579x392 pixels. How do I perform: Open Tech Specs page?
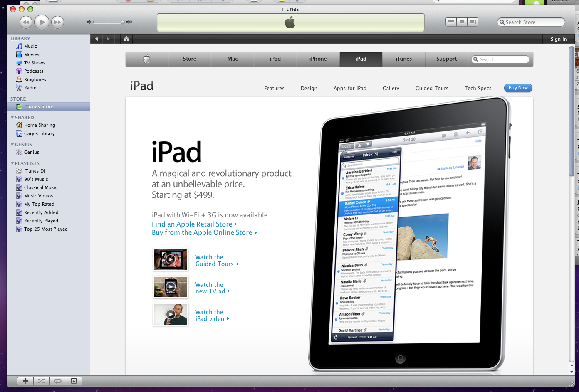(x=478, y=89)
